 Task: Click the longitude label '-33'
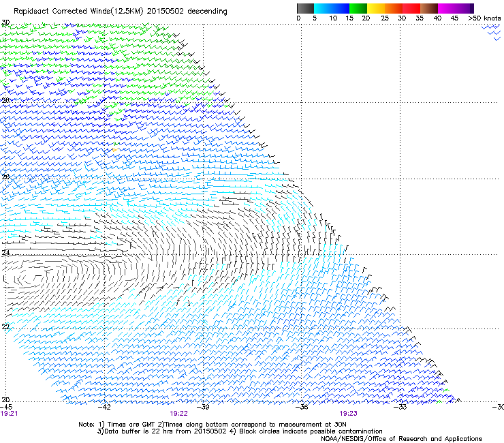(x=400, y=407)
